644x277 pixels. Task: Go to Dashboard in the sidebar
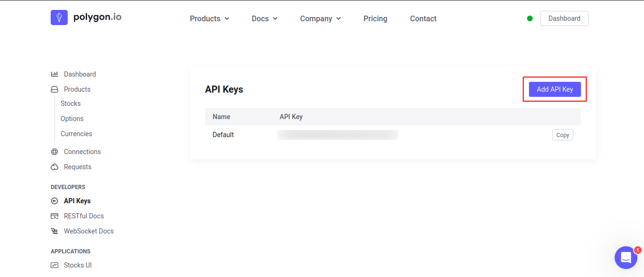coord(80,74)
